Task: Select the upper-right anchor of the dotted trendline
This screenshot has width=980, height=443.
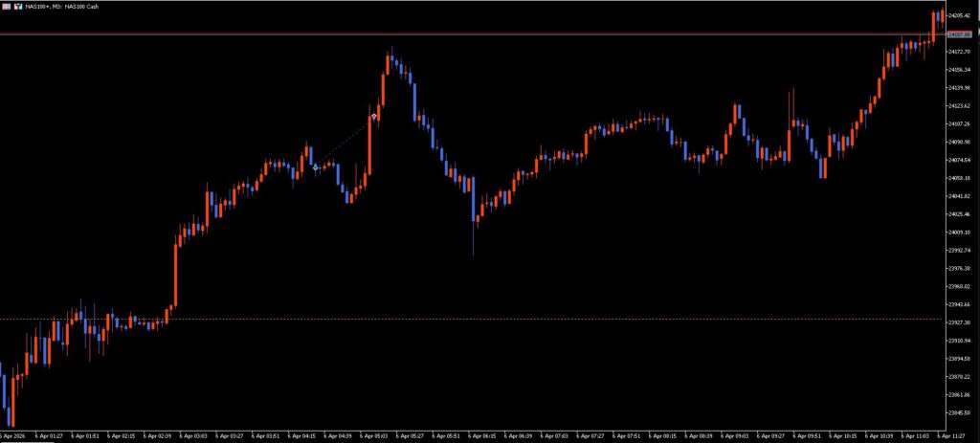Action: pyautogui.click(x=374, y=116)
